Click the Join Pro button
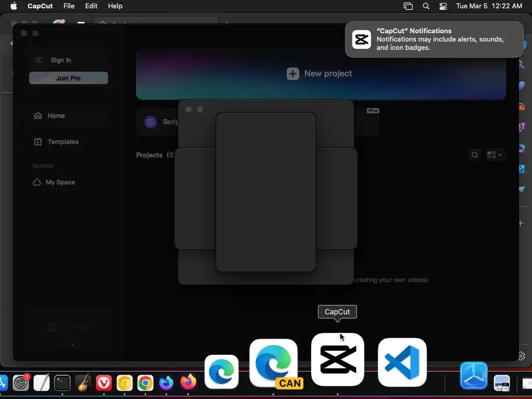 coord(69,78)
